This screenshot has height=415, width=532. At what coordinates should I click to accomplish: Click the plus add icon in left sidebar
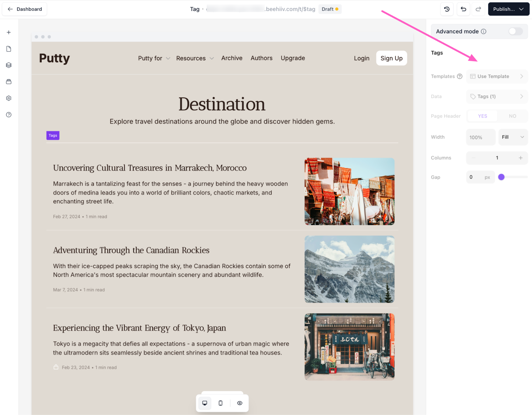pos(9,32)
